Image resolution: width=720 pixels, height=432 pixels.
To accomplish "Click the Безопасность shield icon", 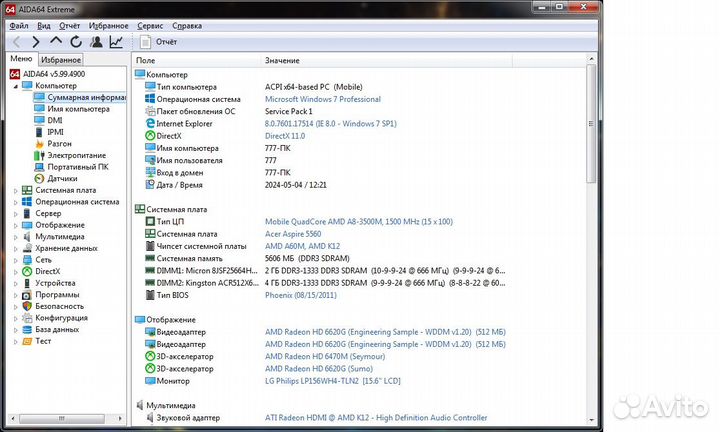I will tap(27, 306).
